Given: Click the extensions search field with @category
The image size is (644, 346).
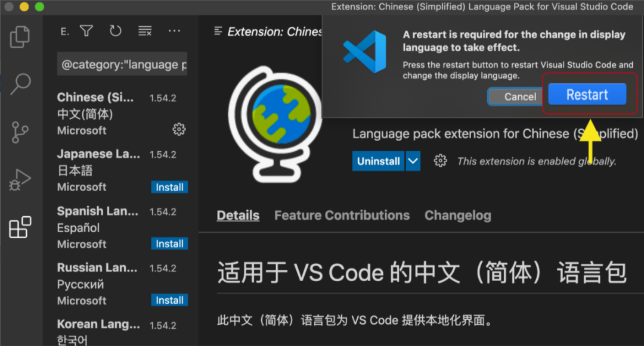Looking at the screenshot, I should point(122,64).
